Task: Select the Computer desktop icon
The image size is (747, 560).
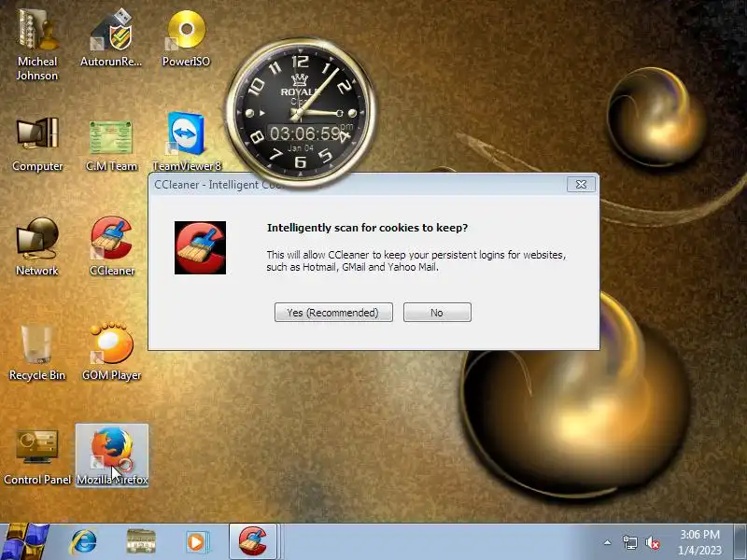Action: click(x=37, y=144)
